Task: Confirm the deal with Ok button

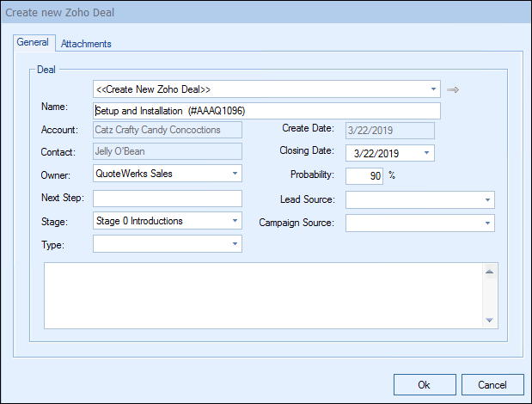Action: [425, 385]
